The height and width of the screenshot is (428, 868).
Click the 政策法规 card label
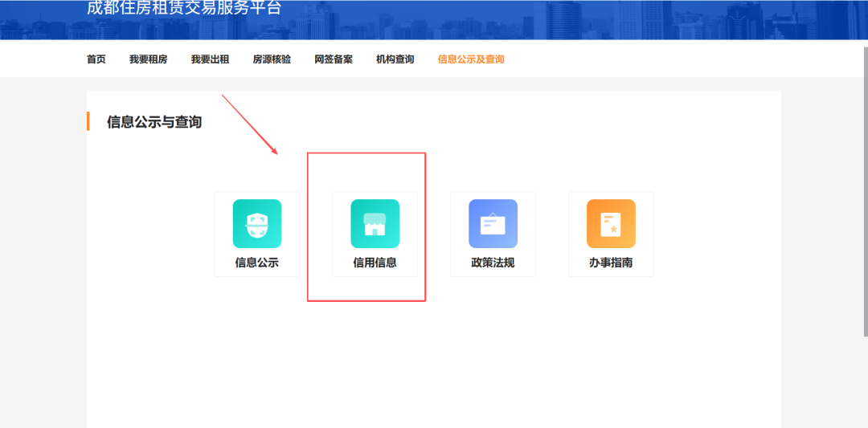493,263
